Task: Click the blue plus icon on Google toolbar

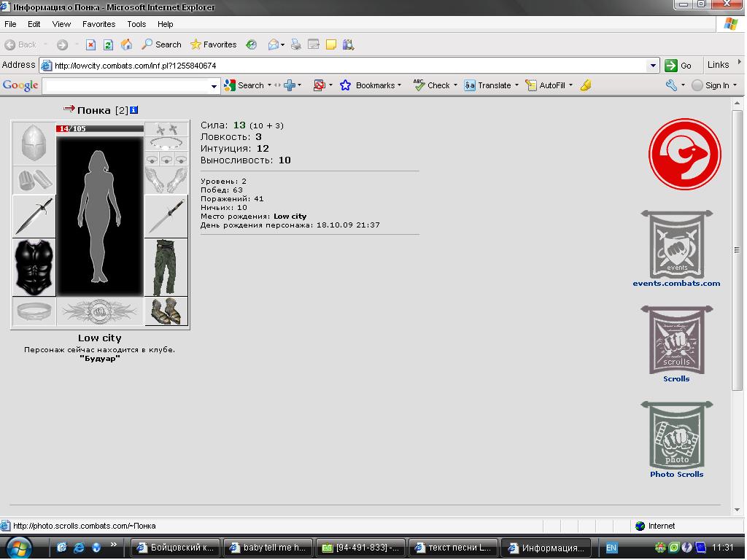Action: pos(289,86)
